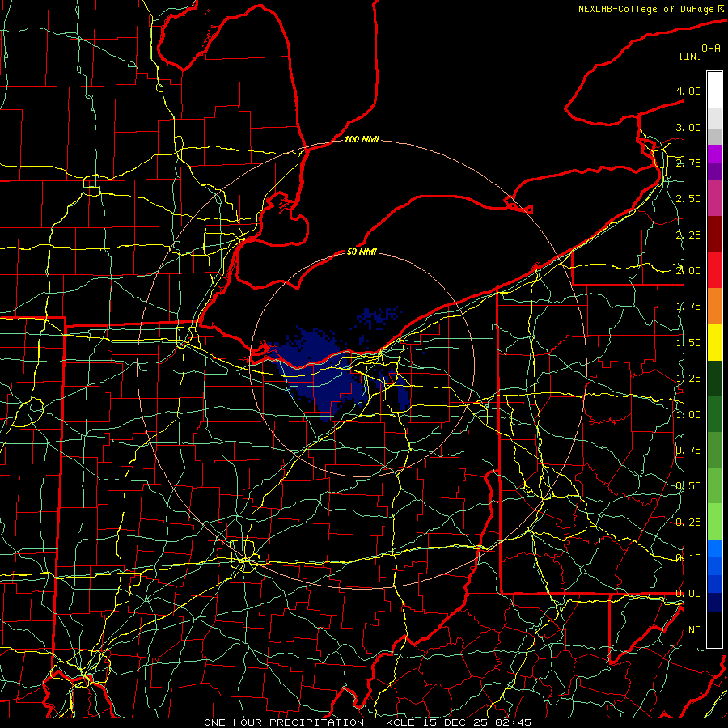Click the OHA product code label
728x728 pixels.
711,48
